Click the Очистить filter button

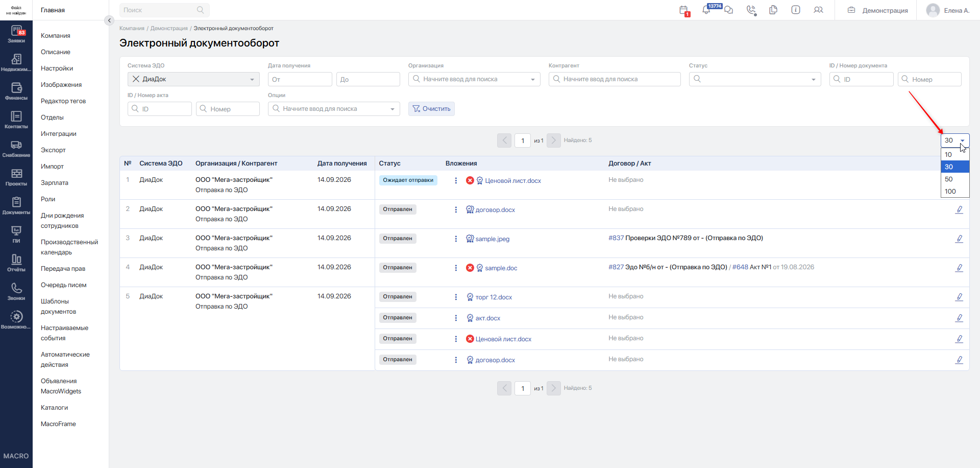pos(431,109)
